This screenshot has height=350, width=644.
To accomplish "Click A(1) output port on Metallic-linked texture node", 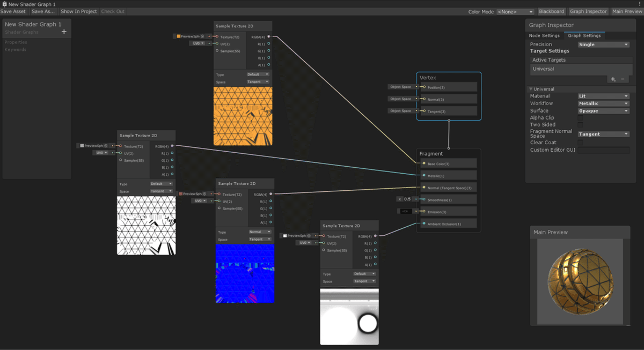I will click(x=172, y=174).
